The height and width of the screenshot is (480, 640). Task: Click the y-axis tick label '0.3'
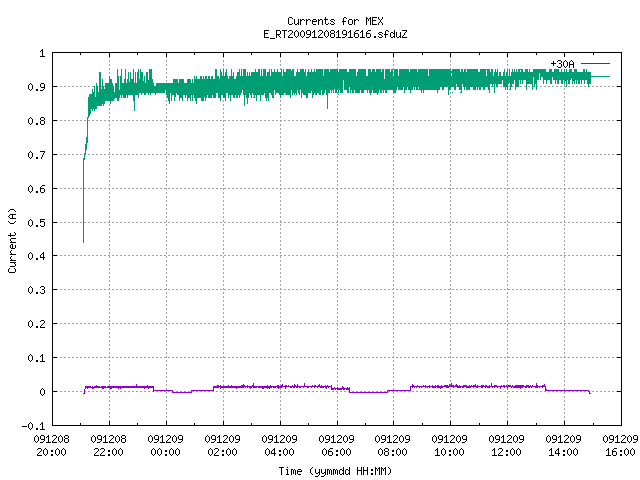tap(36, 290)
